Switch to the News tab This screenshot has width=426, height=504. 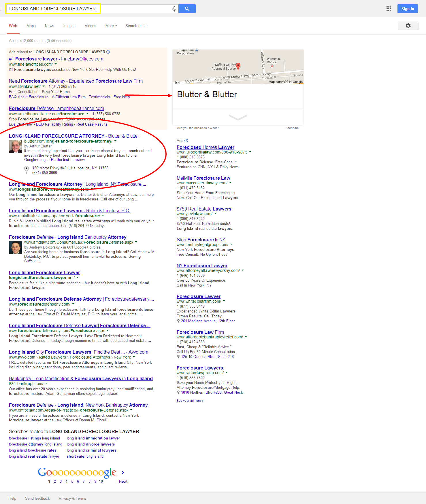click(50, 26)
